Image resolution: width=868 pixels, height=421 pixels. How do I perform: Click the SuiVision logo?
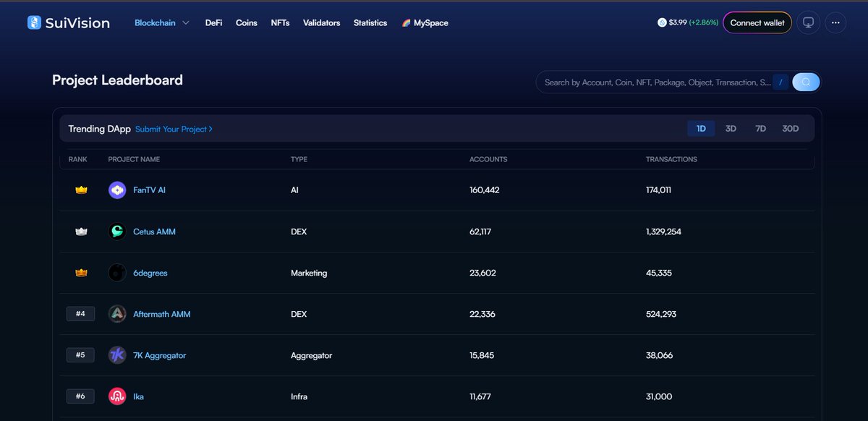[69, 22]
